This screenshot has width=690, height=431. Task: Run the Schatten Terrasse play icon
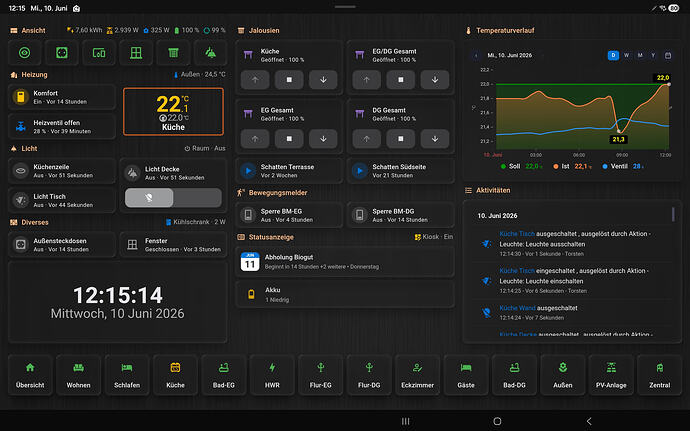pyautogui.click(x=248, y=170)
